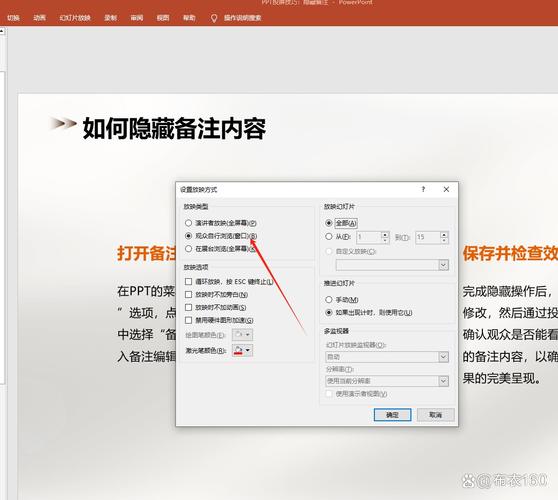Decrease the 到 end slide spinner
558x500 pixels.
[444, 240]
